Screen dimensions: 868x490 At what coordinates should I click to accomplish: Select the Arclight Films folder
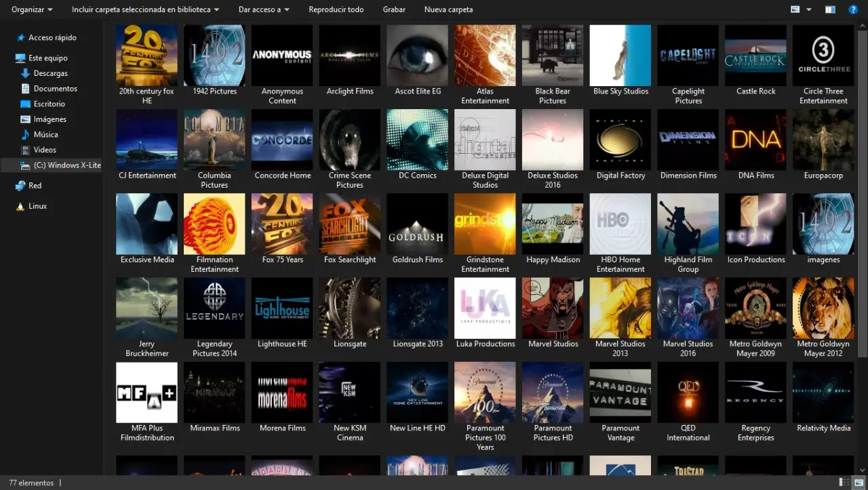(350, 60)
